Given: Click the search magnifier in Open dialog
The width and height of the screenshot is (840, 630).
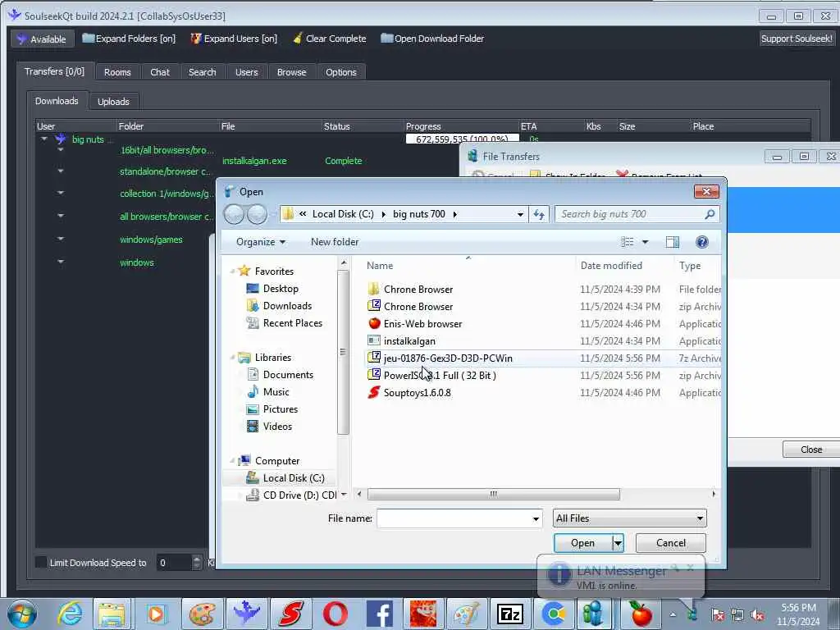Looking at the screenshot, I should 710,214.
